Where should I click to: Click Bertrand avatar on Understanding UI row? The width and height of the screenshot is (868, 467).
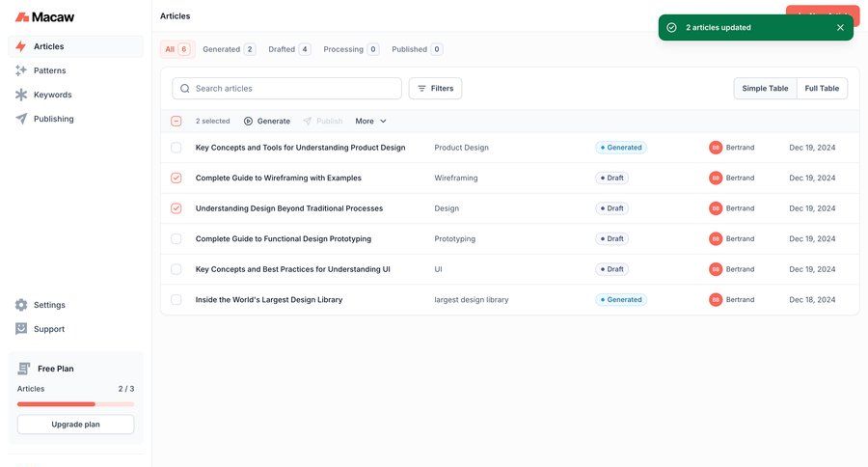tap(716, 269)
